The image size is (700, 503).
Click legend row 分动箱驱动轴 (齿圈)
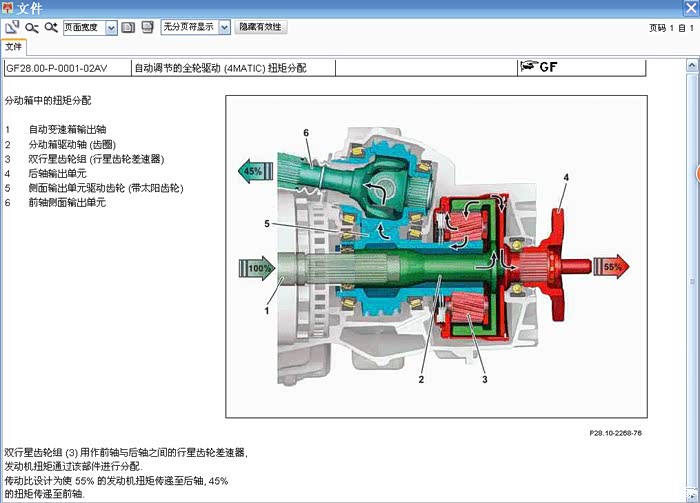[x=61, y=144]
